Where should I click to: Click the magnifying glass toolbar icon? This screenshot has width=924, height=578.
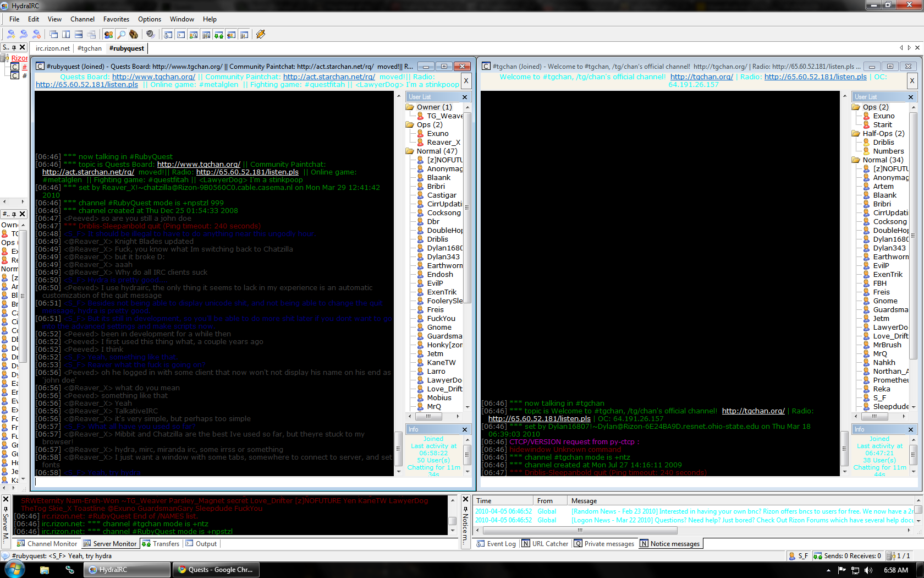(x=121, y=34)
